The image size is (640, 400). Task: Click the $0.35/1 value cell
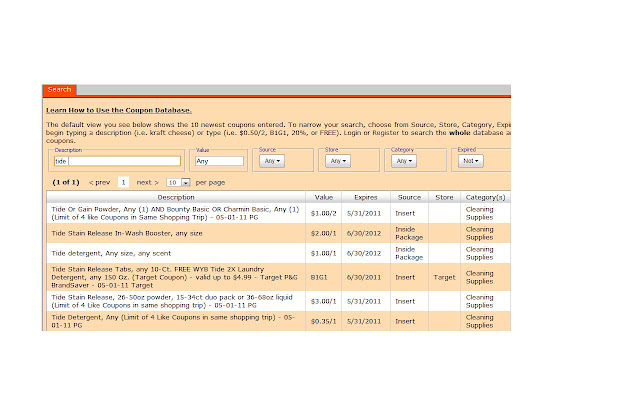323,321
